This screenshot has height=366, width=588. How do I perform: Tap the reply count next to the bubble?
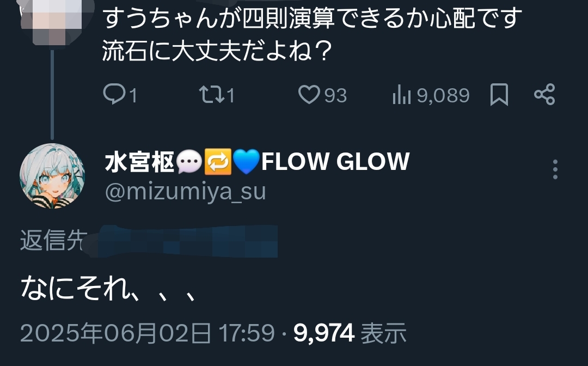(x=133, y=95)
